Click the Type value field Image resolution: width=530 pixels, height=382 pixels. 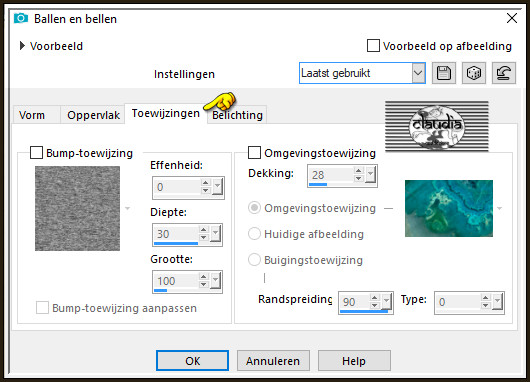pyautogui.click(x=458, y=302)
